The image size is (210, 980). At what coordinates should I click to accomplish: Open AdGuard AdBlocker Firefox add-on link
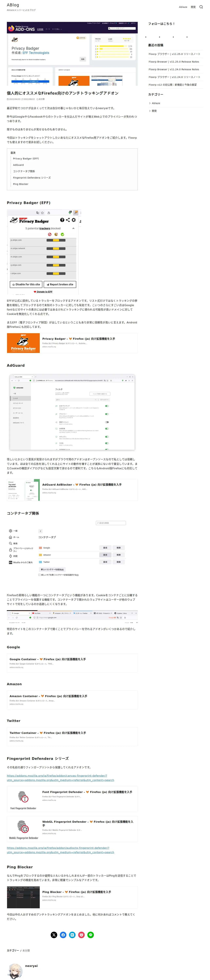82,485
